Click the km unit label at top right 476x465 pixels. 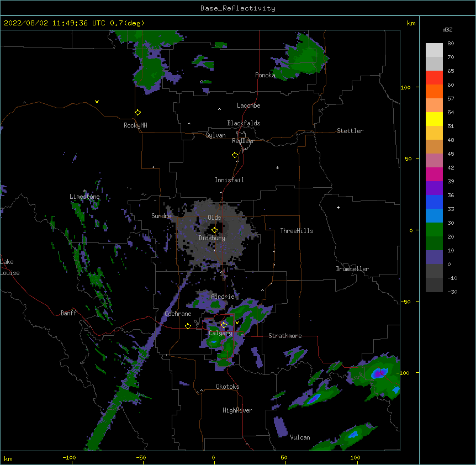point(411,23)
